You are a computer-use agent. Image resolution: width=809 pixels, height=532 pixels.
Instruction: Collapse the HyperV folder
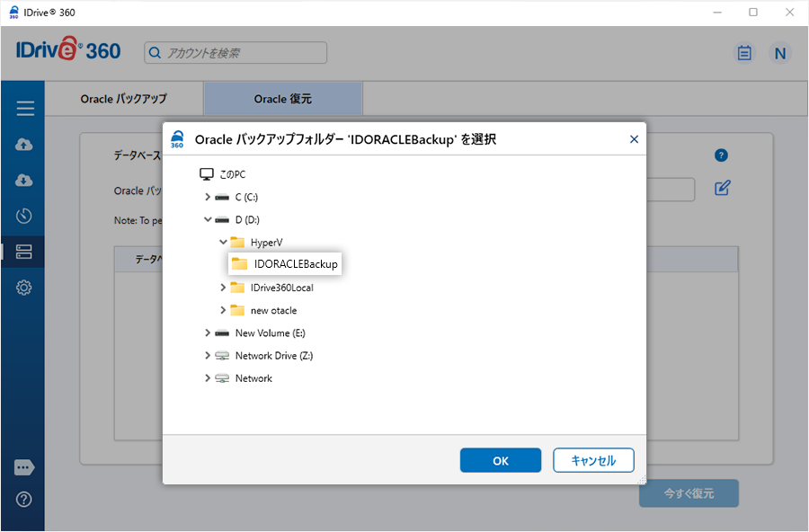click(224, 242)
